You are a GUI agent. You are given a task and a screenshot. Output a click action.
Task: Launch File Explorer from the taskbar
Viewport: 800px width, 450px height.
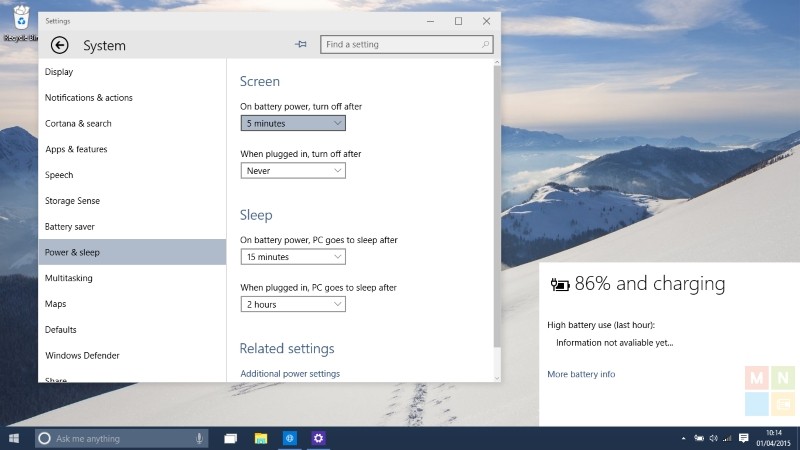(261, 438)
